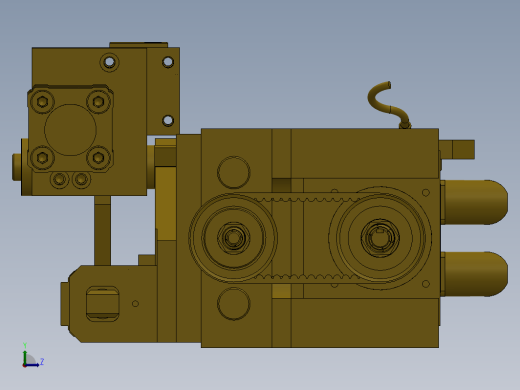Select the upper motor cylinder on the right
The height and width of the screenshot is (390, 520).
pyautogui.click(x=474, y=202)
